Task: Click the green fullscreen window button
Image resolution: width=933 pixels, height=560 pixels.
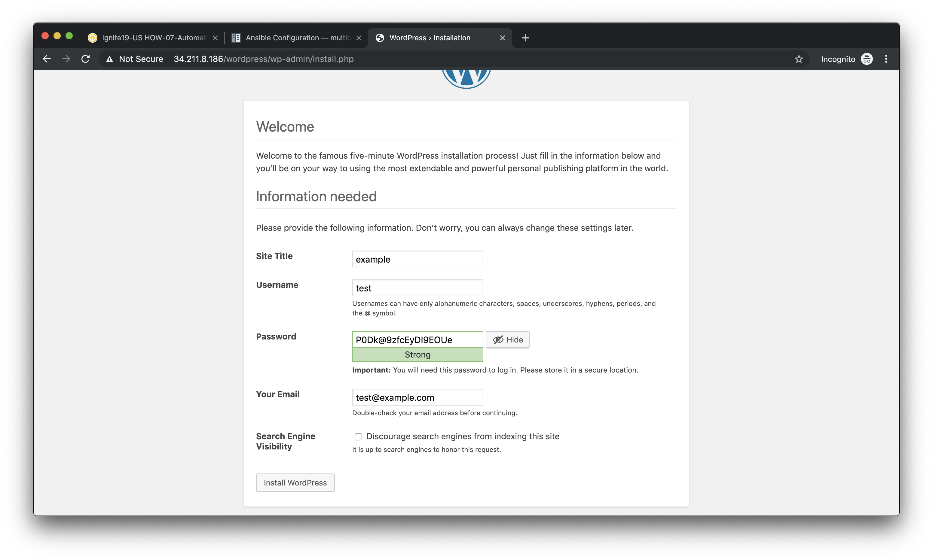Action: pos(69,36)
